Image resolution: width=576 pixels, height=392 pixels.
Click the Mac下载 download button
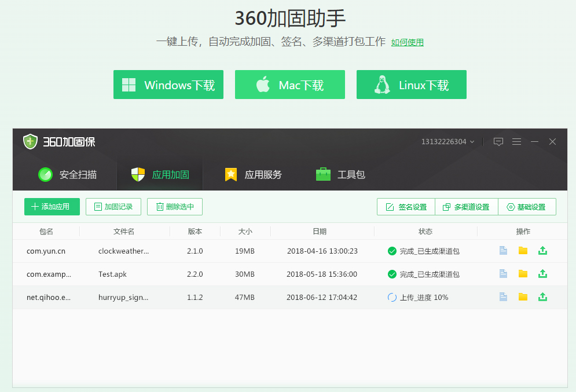pos(290,85)
